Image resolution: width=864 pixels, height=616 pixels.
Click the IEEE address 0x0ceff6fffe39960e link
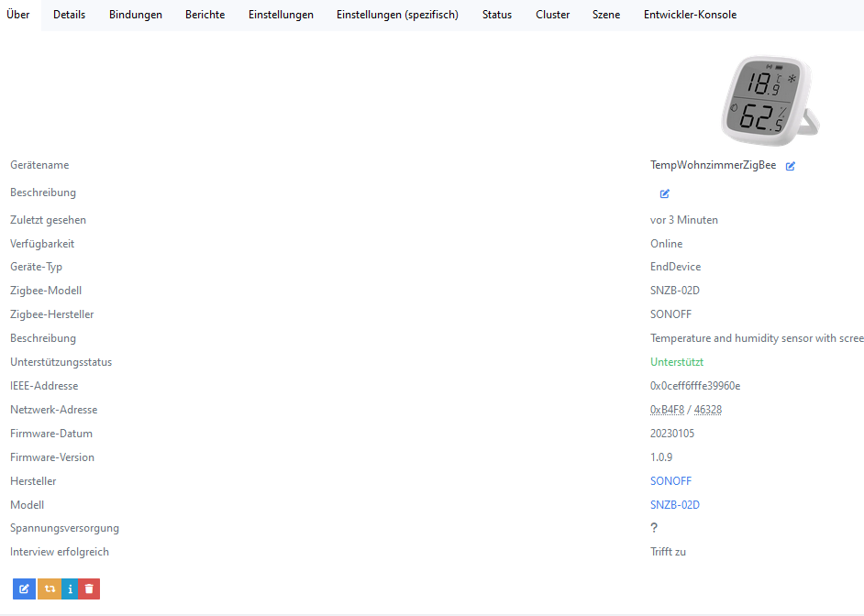[x=695, y=386]
